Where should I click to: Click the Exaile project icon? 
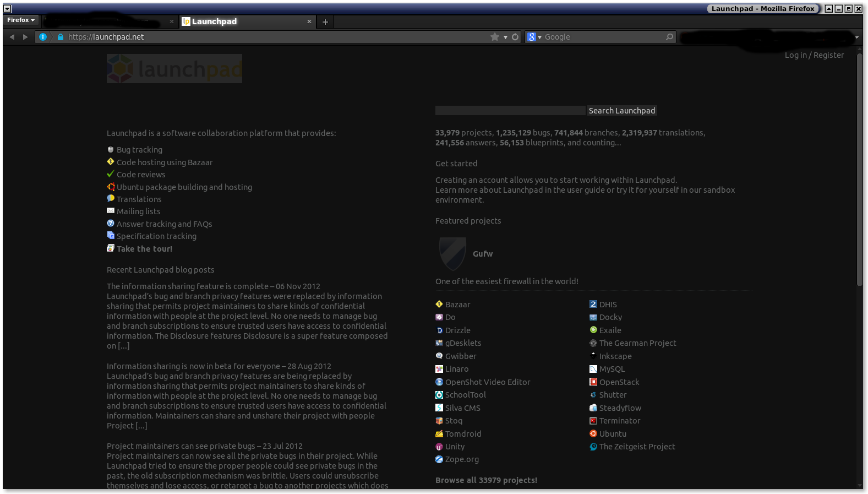point(593,330)
